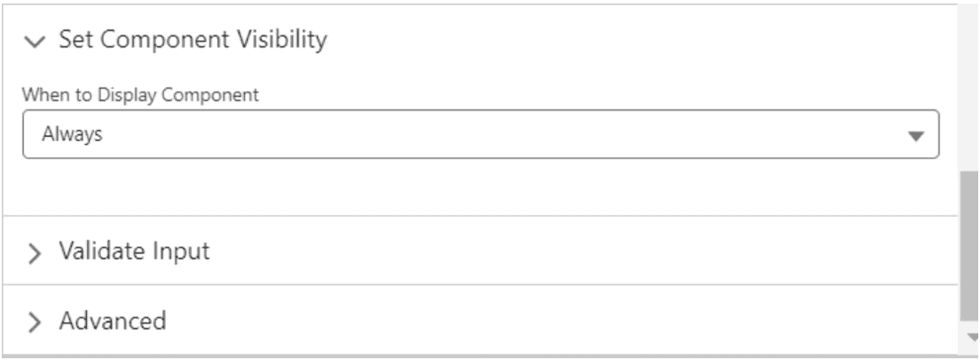Click the Advanced heading text
The height and width of the screenshot is (360, 980).
113,319
